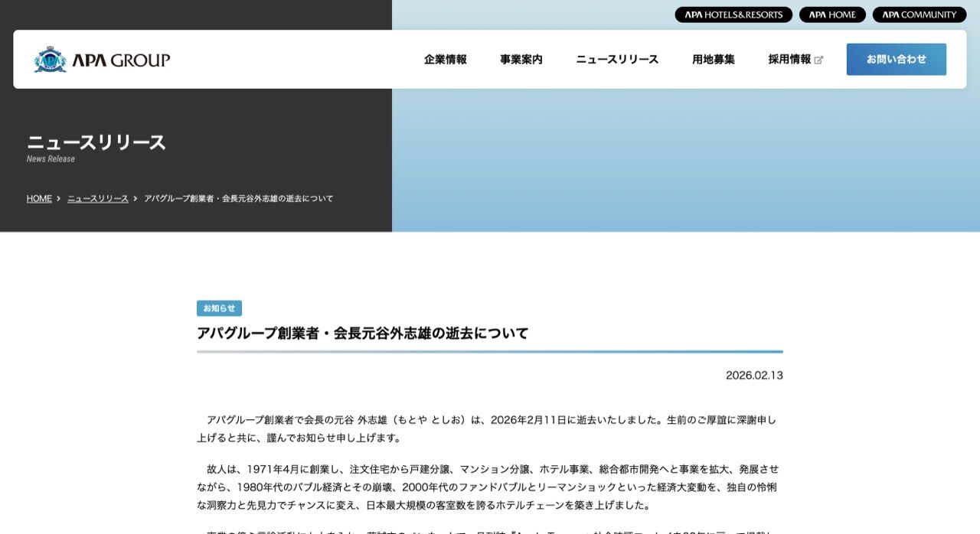Open the 採用情報 link in the navigation bar
Viewport: 980px width, 534px height.
[789, 59]
